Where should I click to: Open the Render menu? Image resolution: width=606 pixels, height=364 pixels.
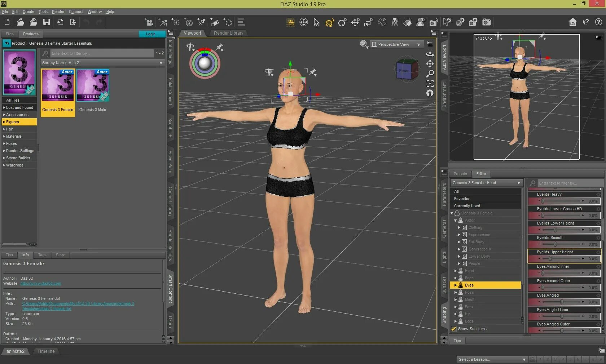click(58, 12)
